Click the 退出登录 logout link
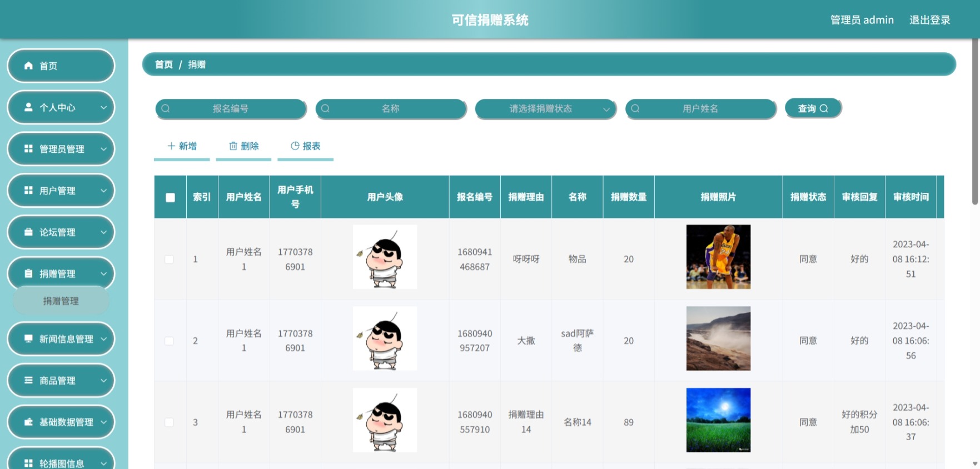 click(929, 20)
